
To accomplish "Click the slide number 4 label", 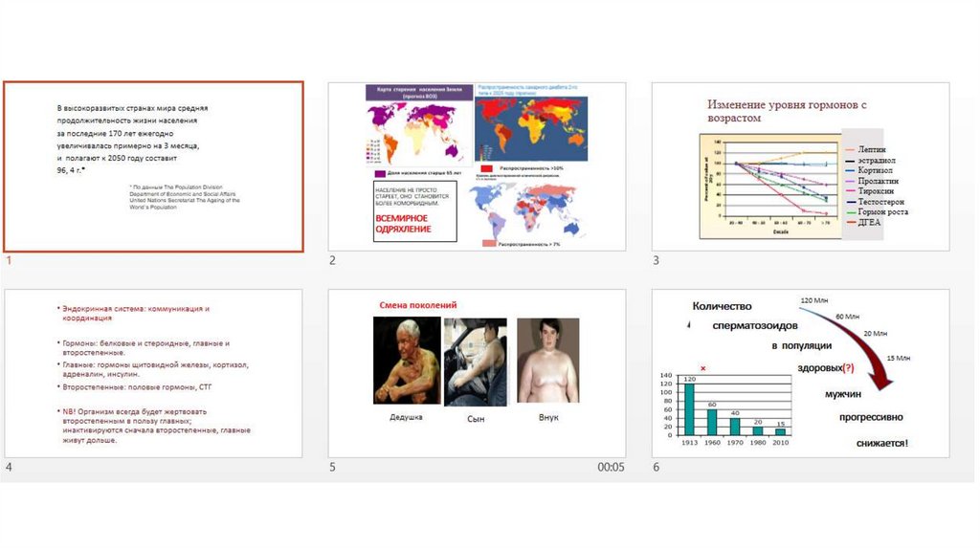I will [x=9, y=467].
